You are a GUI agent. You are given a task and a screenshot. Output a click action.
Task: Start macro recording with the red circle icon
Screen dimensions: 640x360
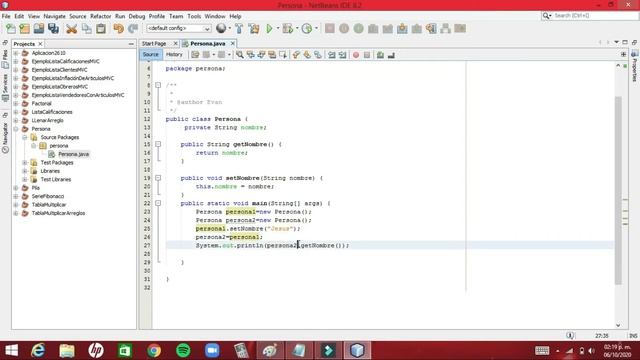tap(356, 55)
